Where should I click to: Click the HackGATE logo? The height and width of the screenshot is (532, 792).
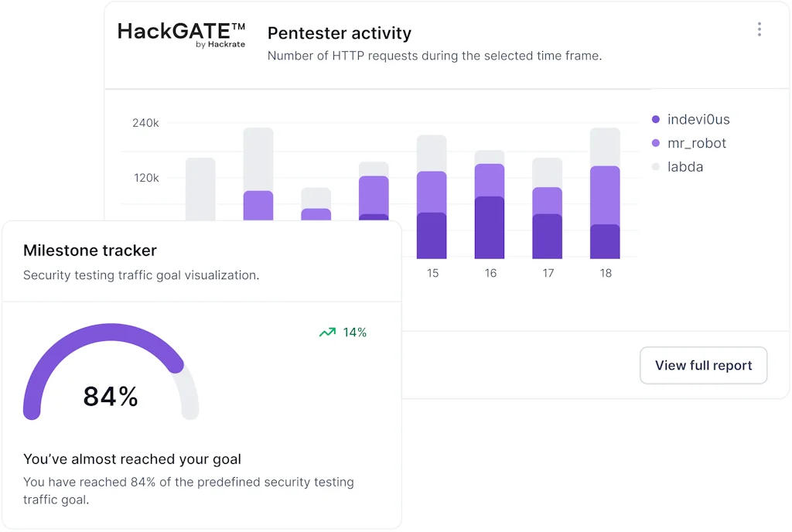182,35
